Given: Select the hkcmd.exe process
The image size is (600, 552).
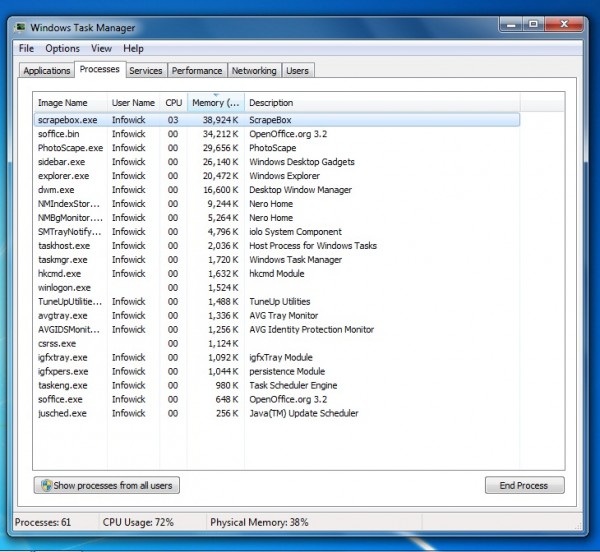Looking at the screenshot, I should coord(277,274).
